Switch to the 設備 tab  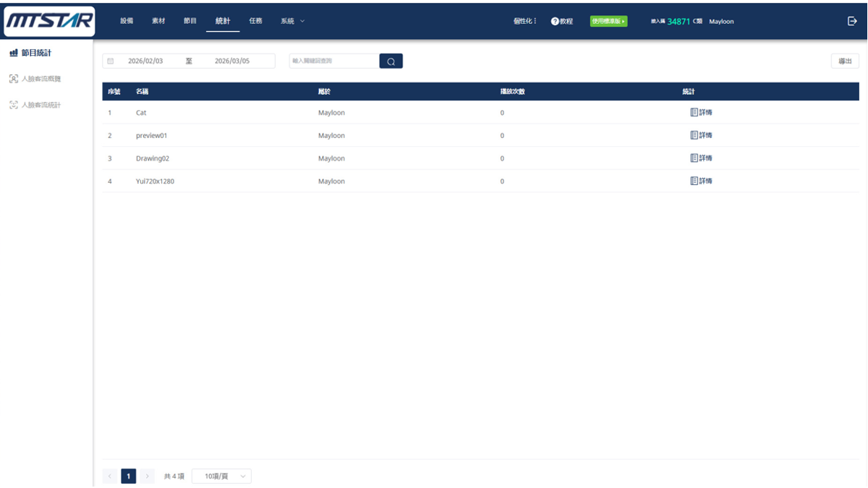coord(127,21)
